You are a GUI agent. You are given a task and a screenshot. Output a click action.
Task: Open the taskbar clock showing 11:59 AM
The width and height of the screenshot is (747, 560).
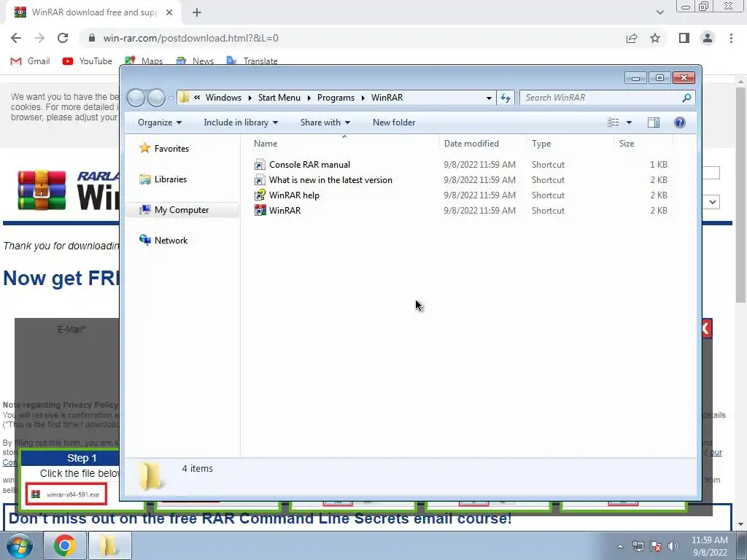(709, 545)
